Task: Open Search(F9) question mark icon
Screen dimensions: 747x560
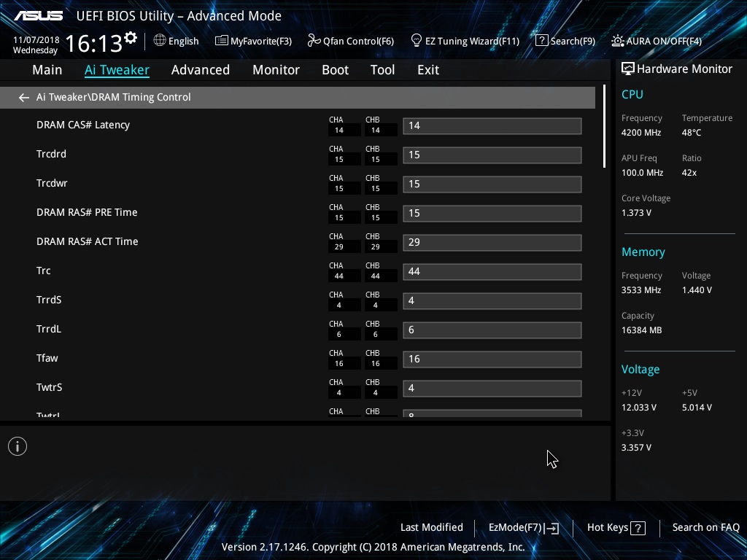Action: pos(541,41)
